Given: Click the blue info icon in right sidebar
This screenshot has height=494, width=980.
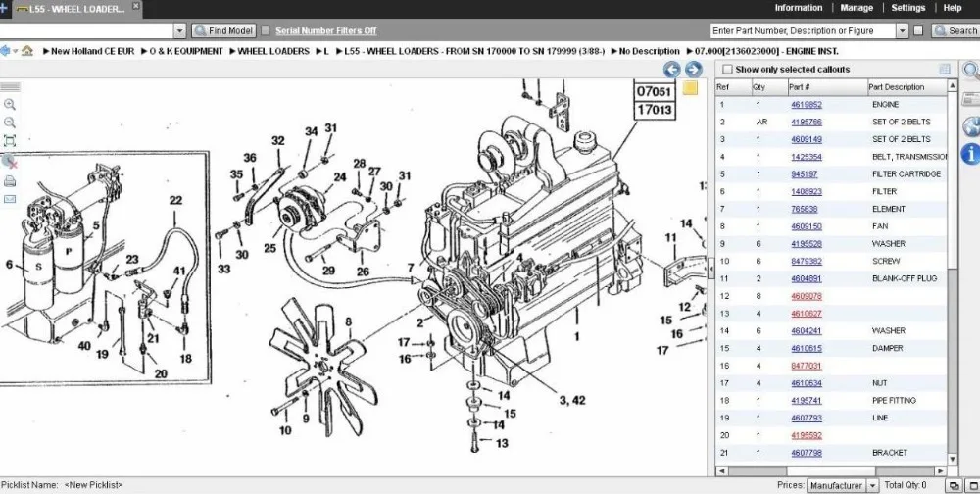Looking at the screenshot, I should tap(970, 153).
